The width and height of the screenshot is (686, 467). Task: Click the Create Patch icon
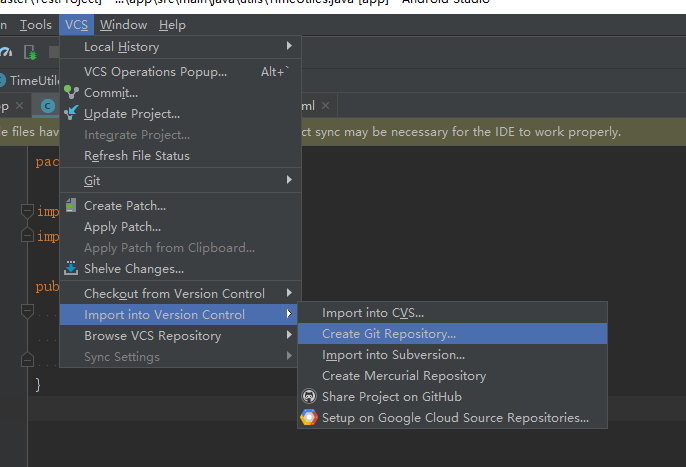click(x=70, y=205)
